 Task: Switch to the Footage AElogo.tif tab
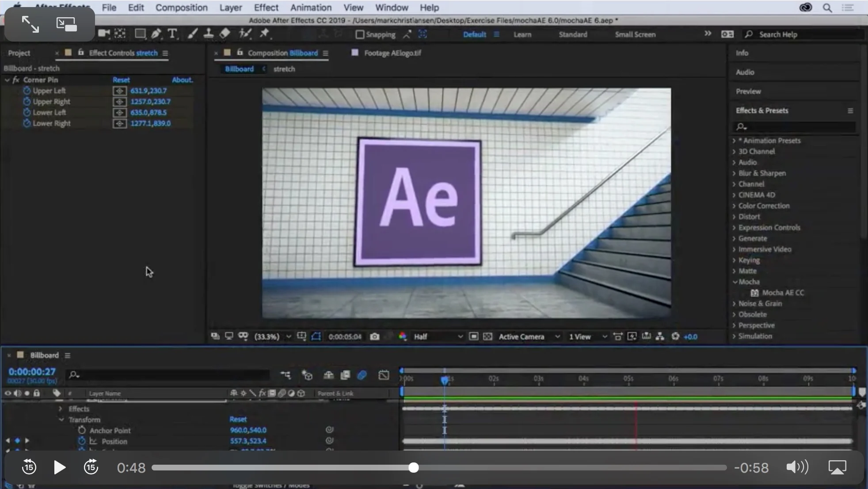point(392,53)
